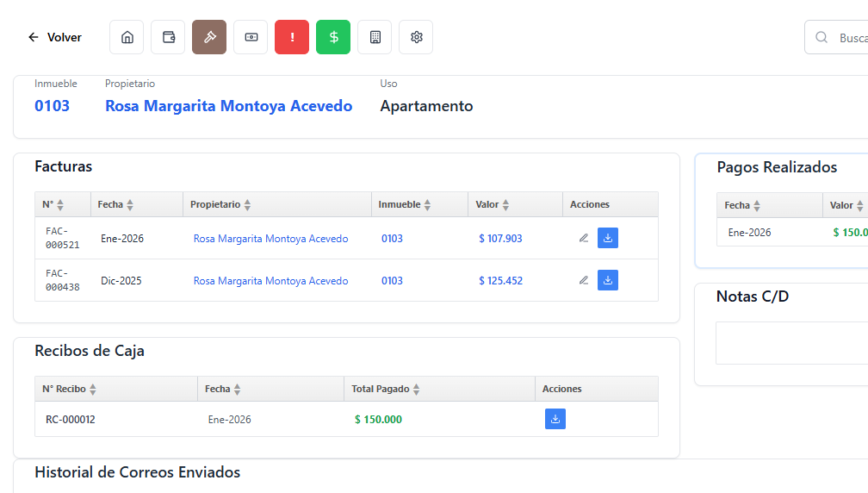868x493 pixels.
Task: Click the search input field
Action: (848, 37)
